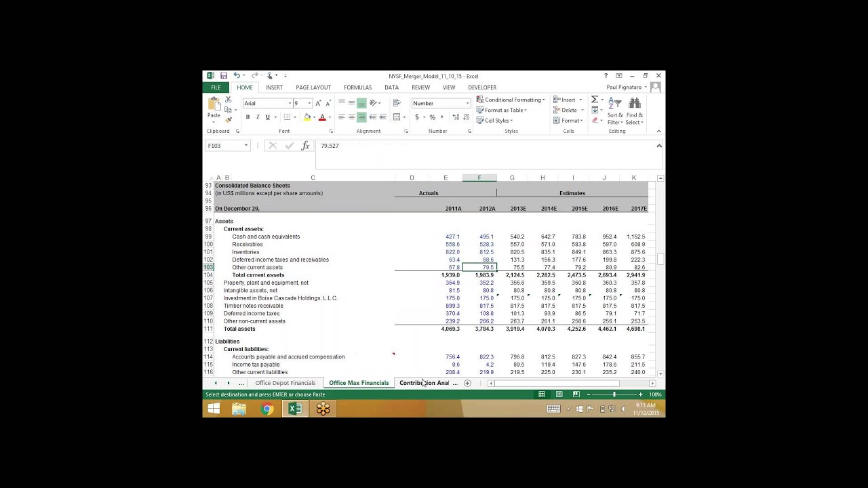Click the Insert Function fx icon

[305, 146]
